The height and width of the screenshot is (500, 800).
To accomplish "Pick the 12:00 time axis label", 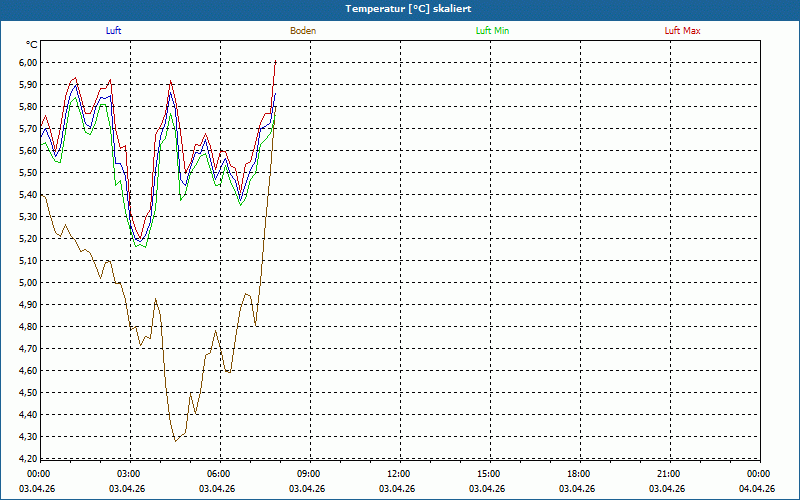I will click(x=399, y=474).
